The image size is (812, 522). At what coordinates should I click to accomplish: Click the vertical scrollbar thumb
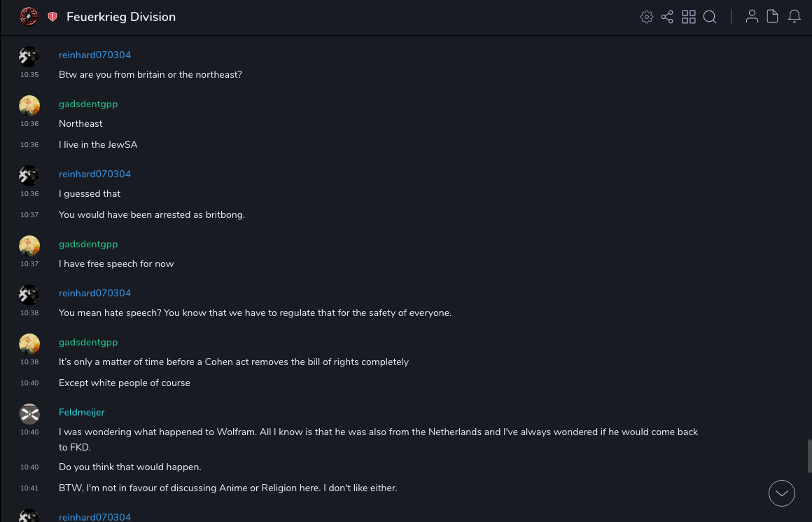pyautogui.click(x=809, y=456)
